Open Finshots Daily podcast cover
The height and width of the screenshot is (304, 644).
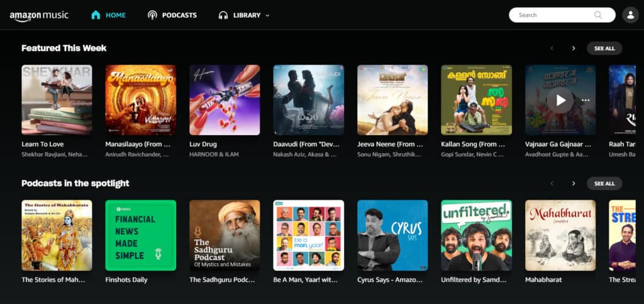(x=141, y=235)
